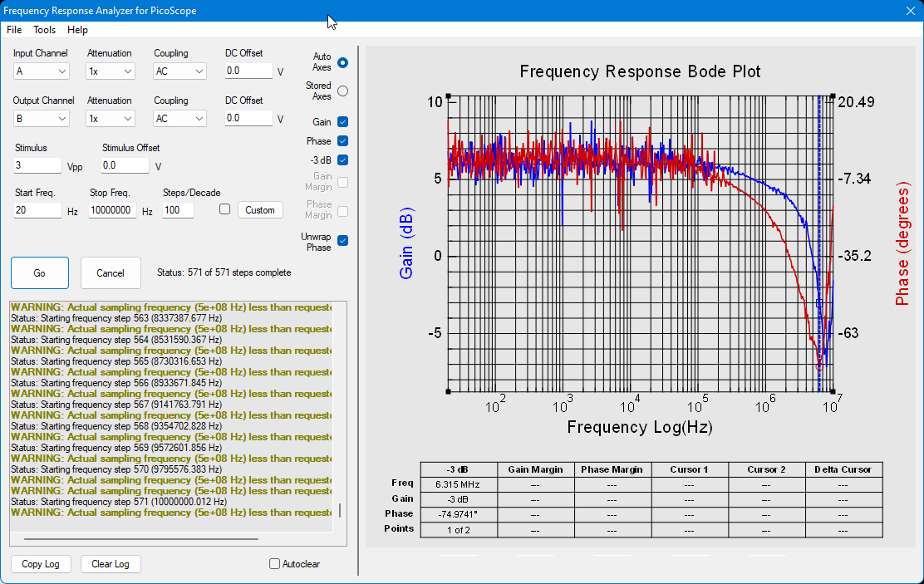The height and width of the screenshot is (584, 924).
Task: Toggle the Phase plot checkbox
Action: pos(343,141)
